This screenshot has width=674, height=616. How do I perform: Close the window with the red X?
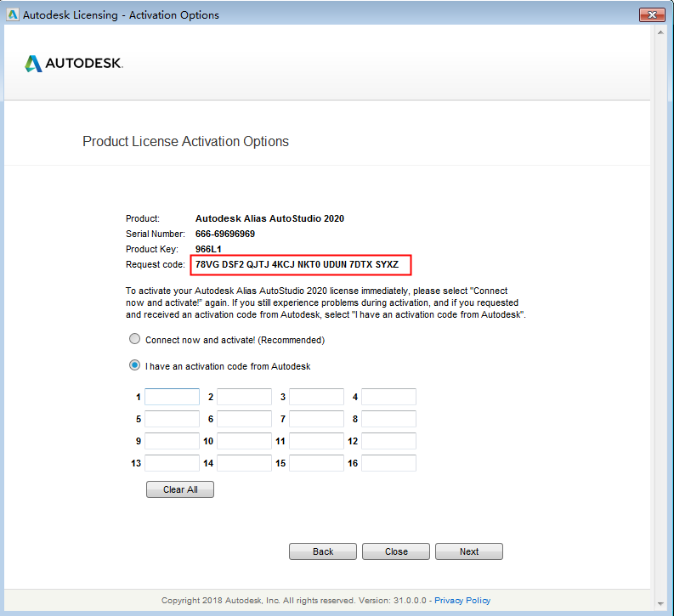coord(652,14)
